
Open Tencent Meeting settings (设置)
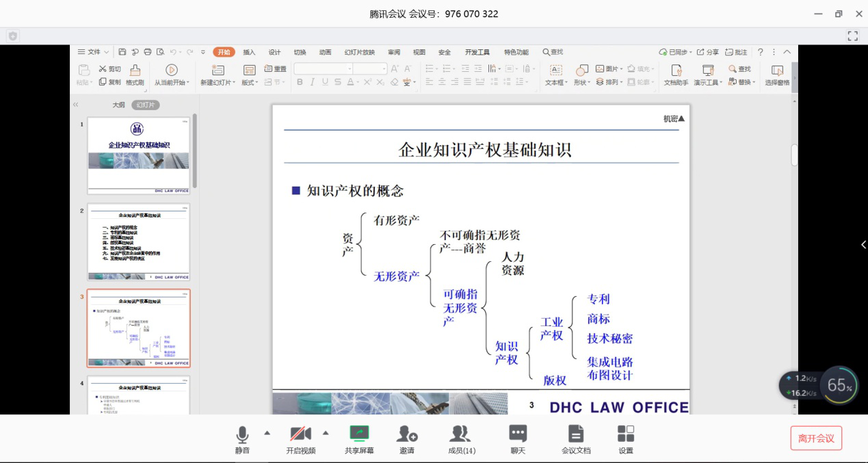(626, 439)
